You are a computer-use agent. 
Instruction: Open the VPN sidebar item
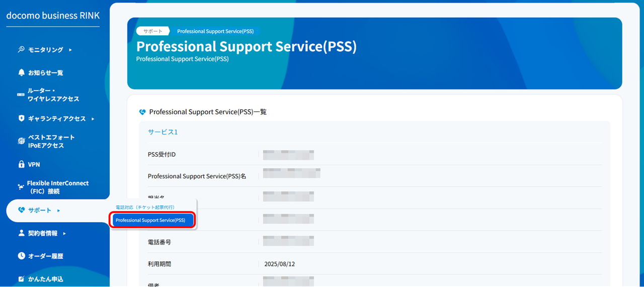pos(34,164)
